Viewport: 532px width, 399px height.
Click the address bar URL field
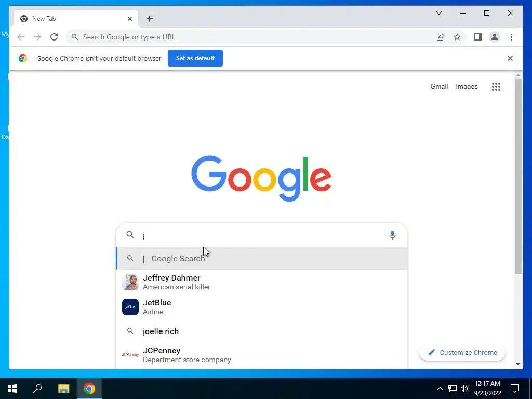[251, 37]
